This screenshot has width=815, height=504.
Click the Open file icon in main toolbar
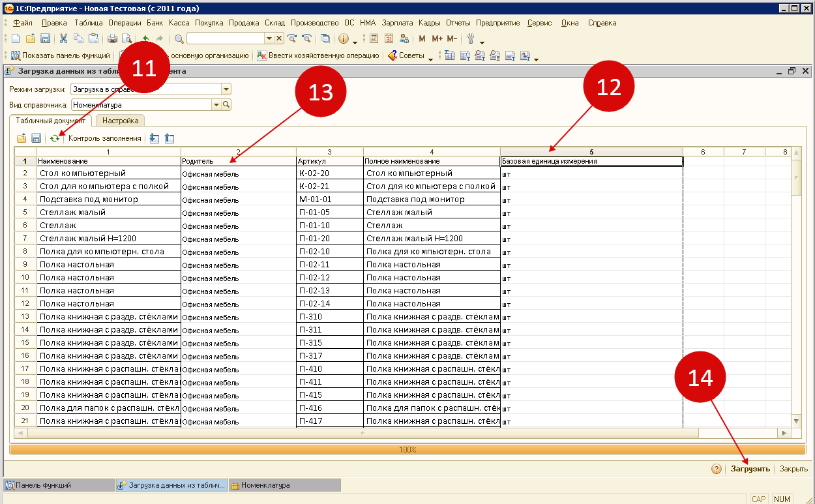click(30, 38)
